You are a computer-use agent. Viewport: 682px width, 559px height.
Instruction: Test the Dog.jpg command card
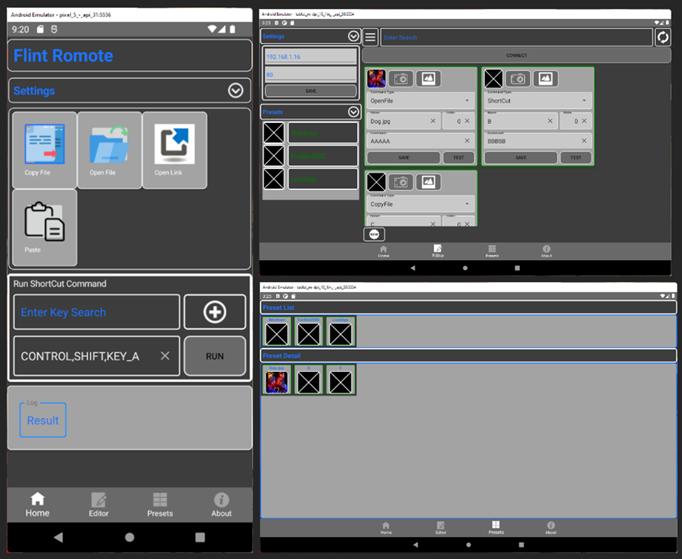[458, 157]
